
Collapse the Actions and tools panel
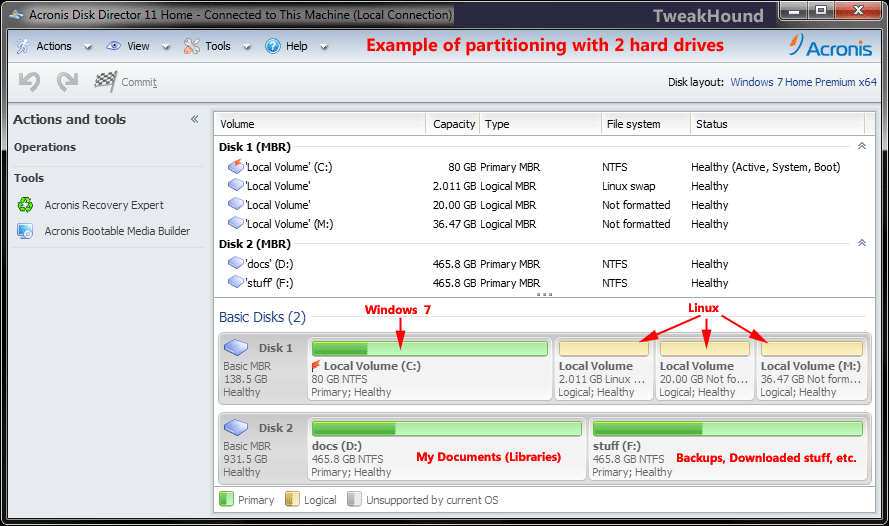[x=194, y=119]
